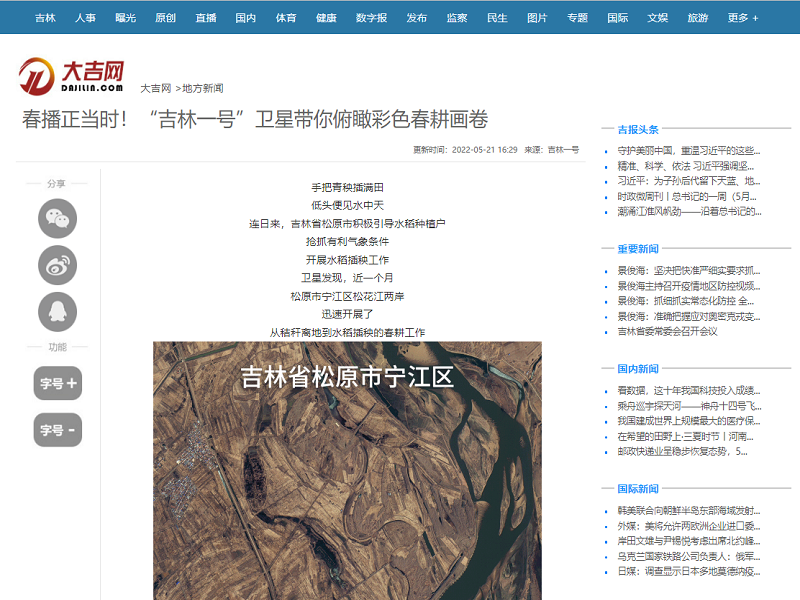Open the 在希望的田野上 news headline
Image resolution: width=800 pixels, height=600 pixels.
pos(689,436)
